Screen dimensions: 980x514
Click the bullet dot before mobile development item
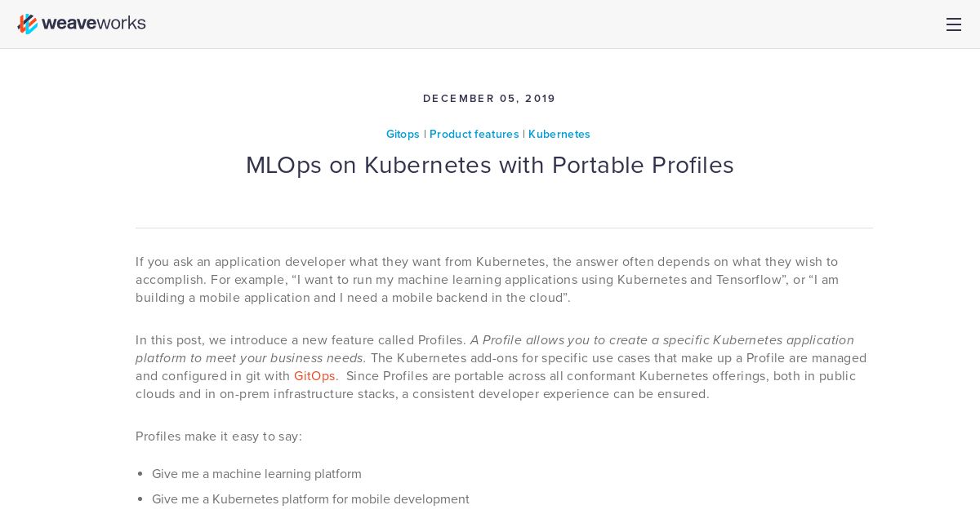[140, 499]
